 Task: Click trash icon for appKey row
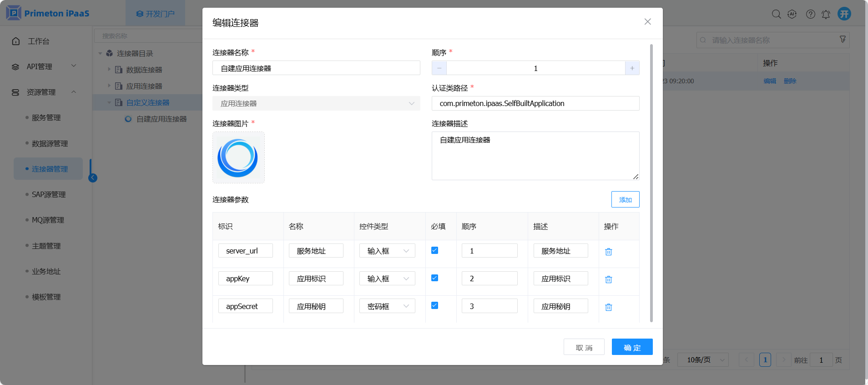coord(608,279)
